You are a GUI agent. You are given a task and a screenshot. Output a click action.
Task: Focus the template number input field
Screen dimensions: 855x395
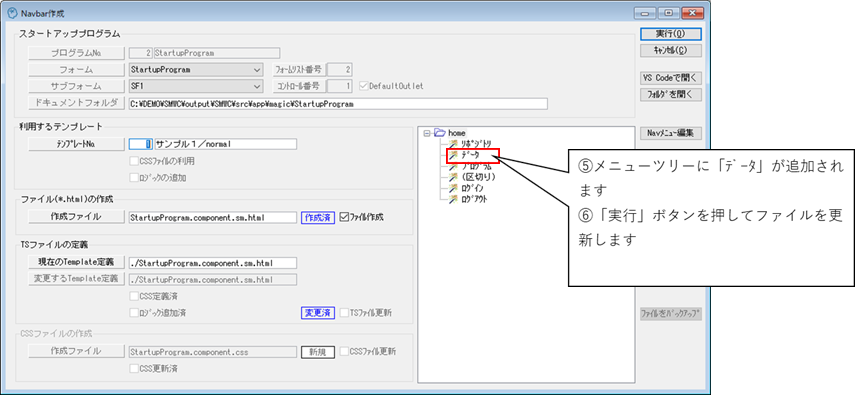point(141,144)
